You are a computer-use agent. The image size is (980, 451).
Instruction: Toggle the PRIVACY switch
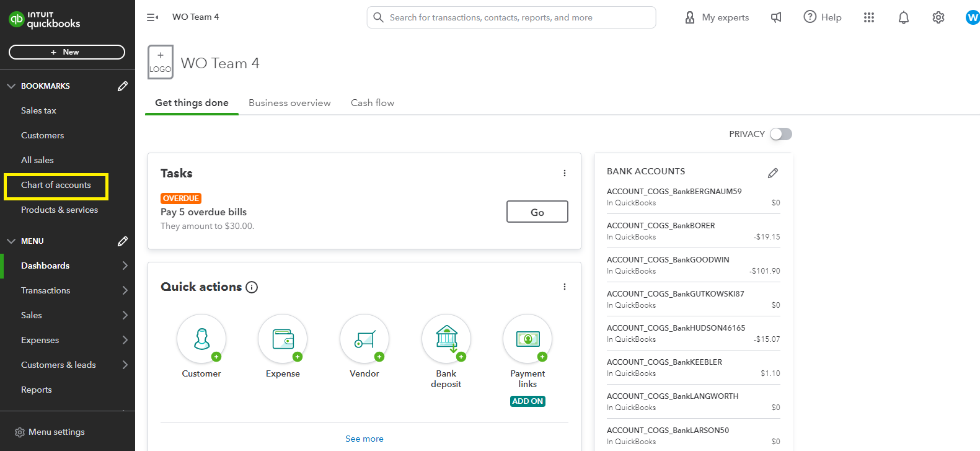pyautogui.click(x=781, y=134)
